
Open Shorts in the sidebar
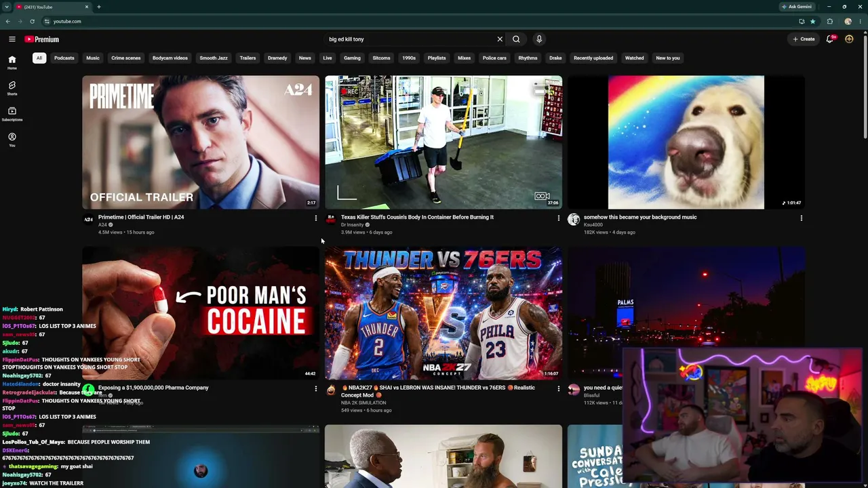point(12,88)
